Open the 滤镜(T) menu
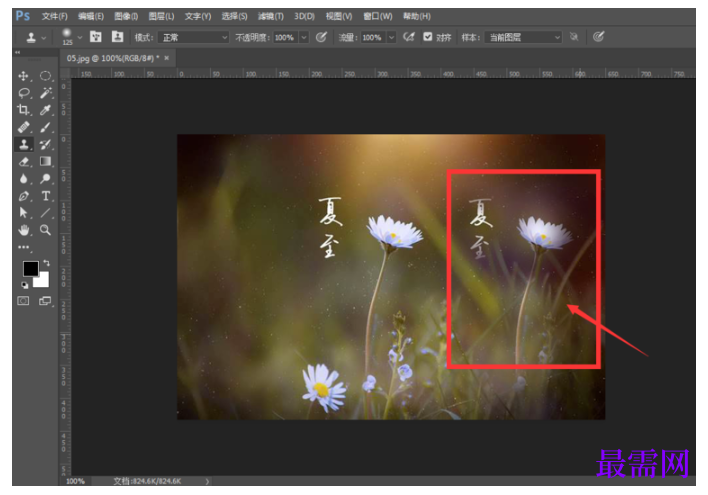The image size is (708, 495). 270,16
